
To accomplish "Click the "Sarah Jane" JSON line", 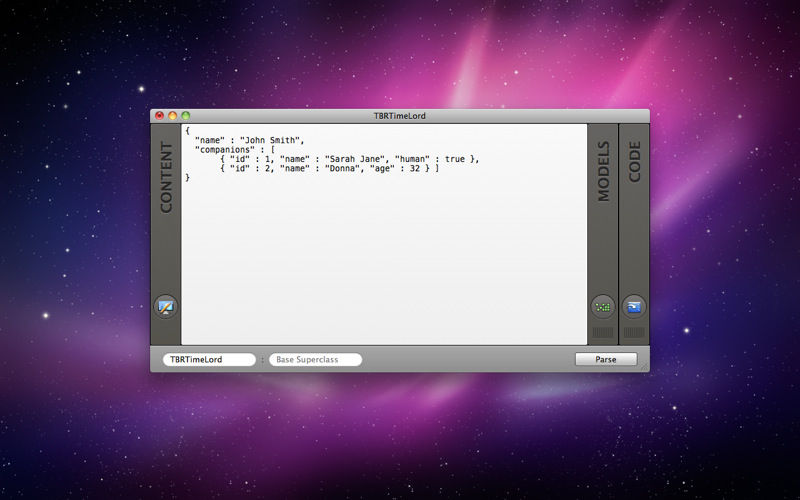I will [350, 159].
